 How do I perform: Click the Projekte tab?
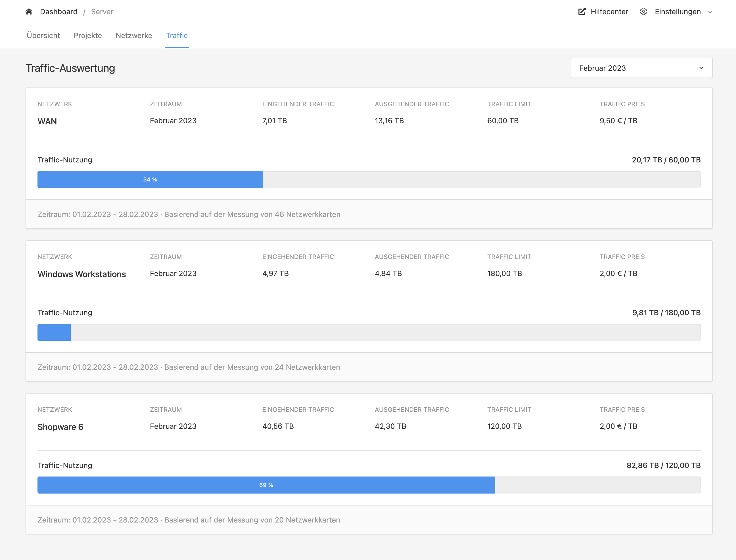[87, 35]
